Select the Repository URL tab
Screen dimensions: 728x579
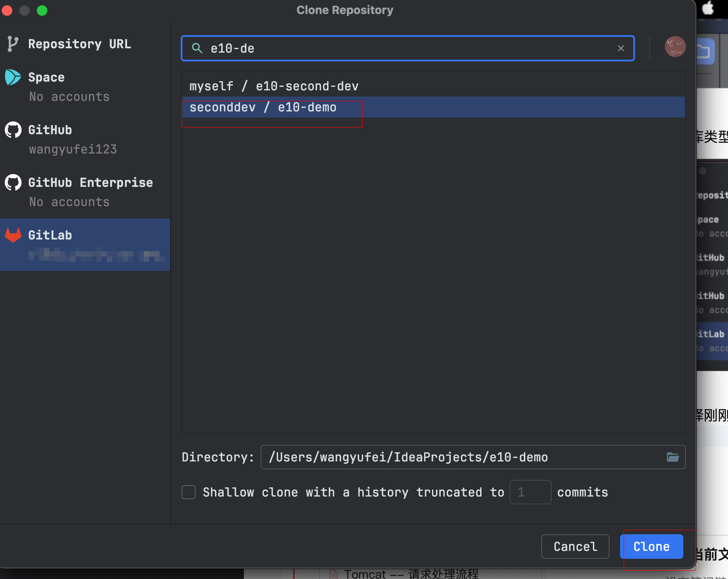(79, 44)
